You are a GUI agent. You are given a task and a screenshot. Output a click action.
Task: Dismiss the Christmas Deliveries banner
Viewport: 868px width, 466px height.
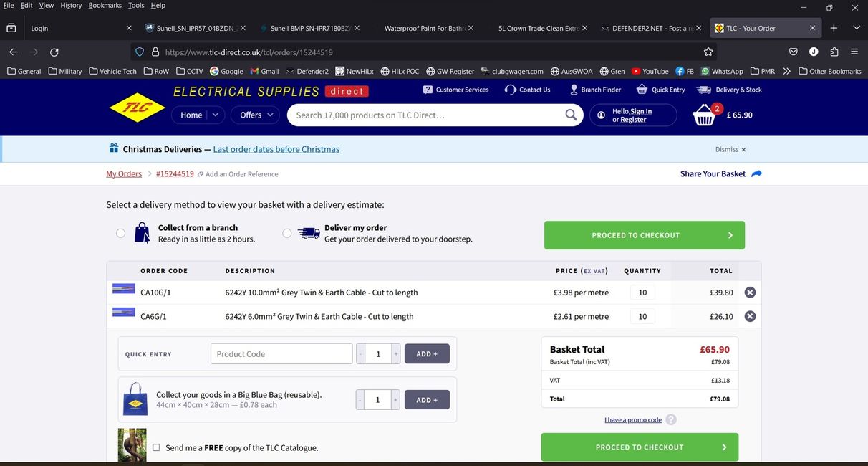(x=730, y=149)
